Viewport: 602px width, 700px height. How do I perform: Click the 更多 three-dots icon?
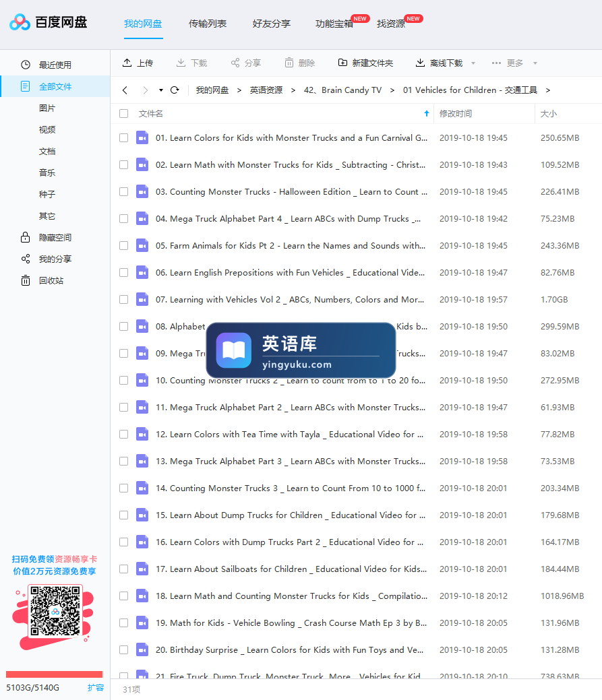[x=496, y=63]
